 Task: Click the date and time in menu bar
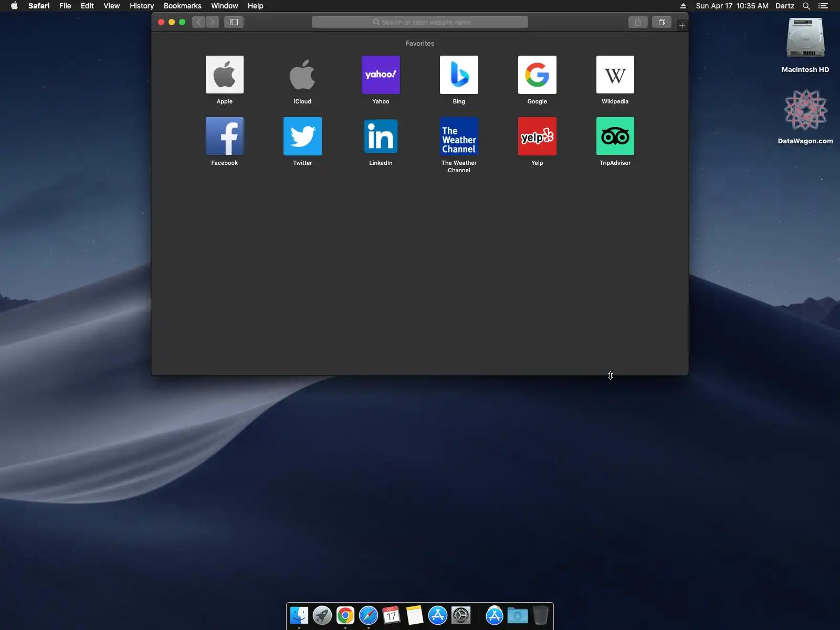coord(732,6)
